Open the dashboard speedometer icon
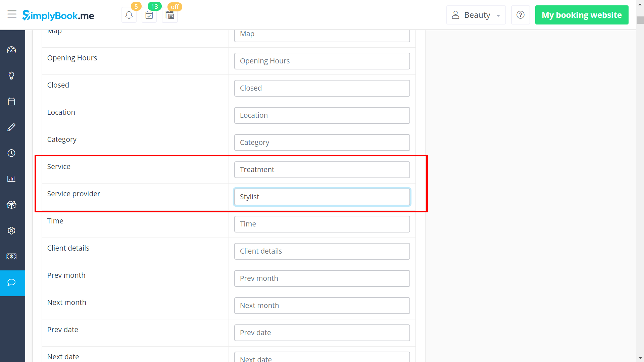Image resolution: width=644 pixels, height=362 pixels. pos(11,50)
